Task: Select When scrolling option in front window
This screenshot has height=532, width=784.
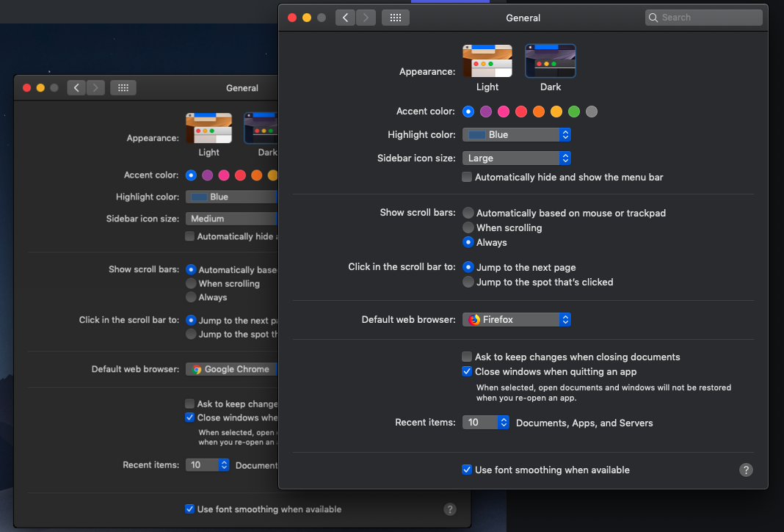Action: tap(468, 227)
